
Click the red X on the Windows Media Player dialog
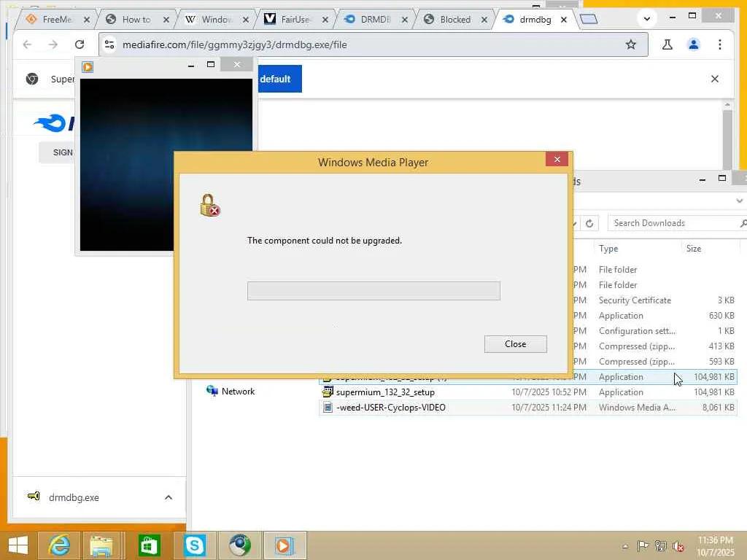click(557, 159)
